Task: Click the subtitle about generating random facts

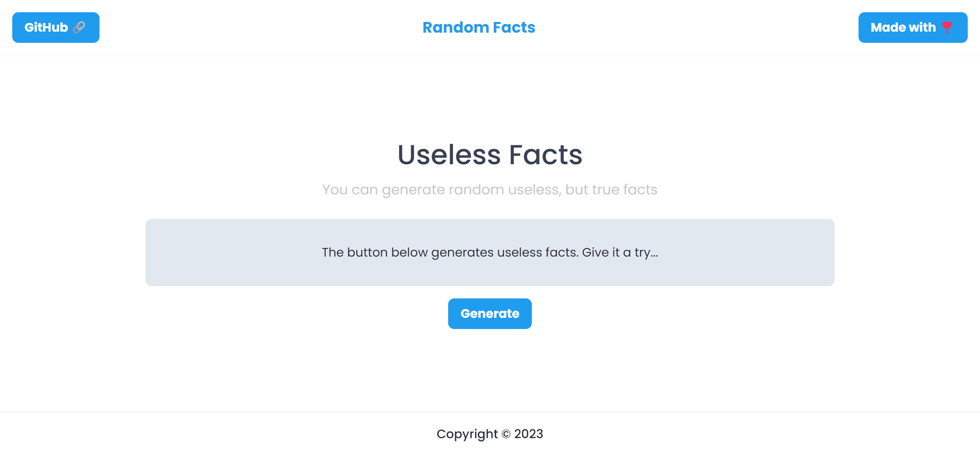Action: click(x=489, y=189)
